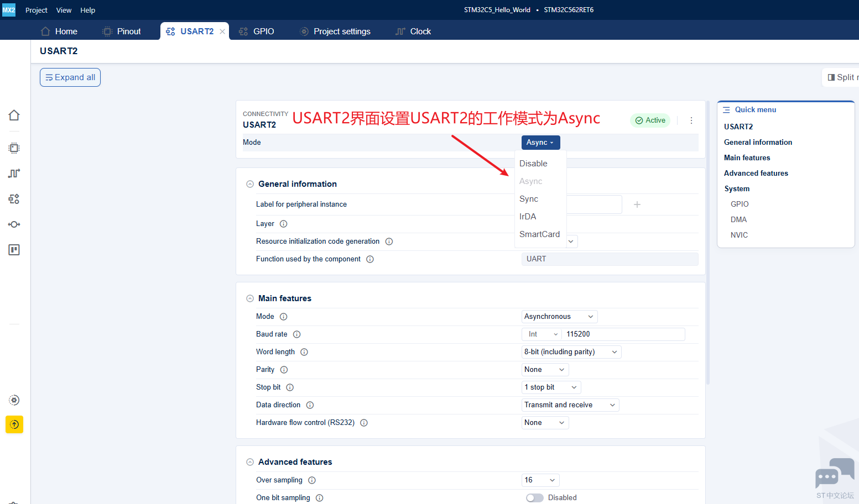Open the USART2 Mode Async dropdown
The width and height of the screenshot is (859, 504).
540,143
